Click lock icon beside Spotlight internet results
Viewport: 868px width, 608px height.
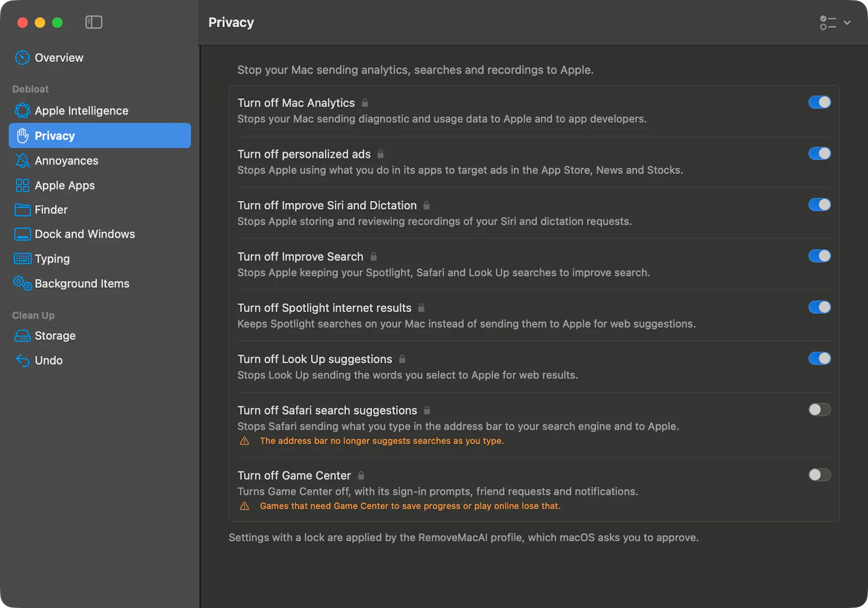(422, 308)
